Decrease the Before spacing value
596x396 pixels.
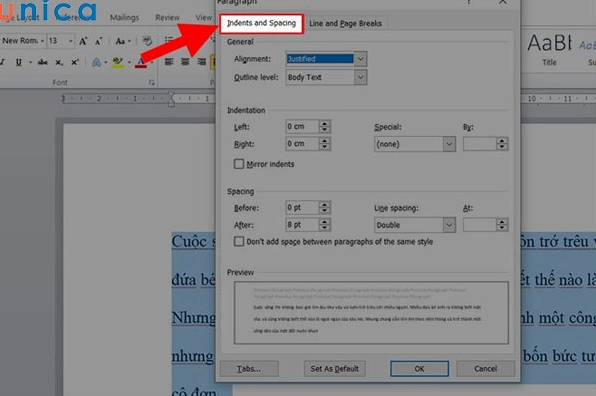[325, 211]
